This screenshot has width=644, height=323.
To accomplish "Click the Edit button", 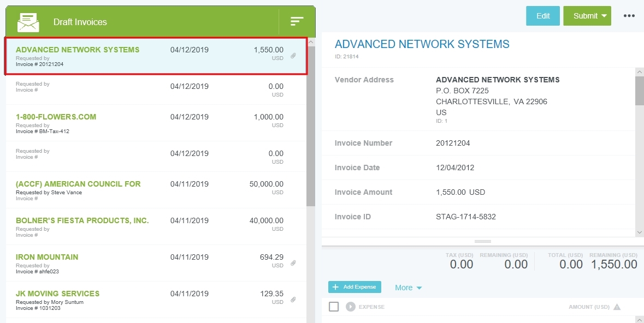I will [x=542, y=16].
